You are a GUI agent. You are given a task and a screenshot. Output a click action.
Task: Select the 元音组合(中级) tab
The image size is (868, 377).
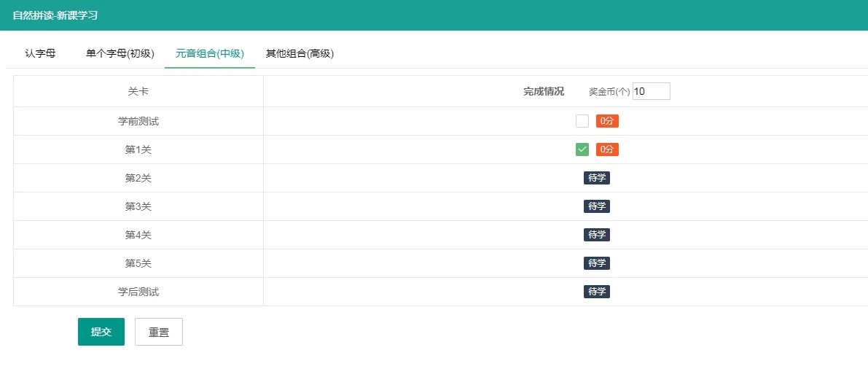(x=210, y=54)
